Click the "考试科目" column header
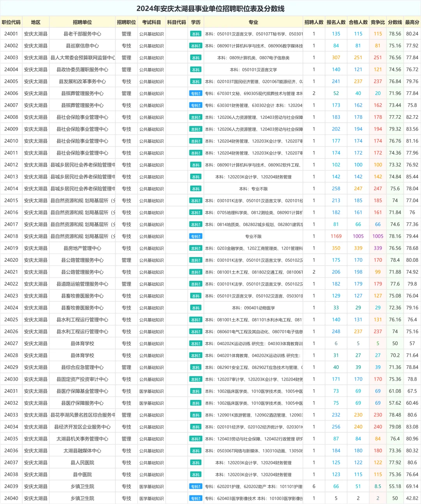 (151, 22)
